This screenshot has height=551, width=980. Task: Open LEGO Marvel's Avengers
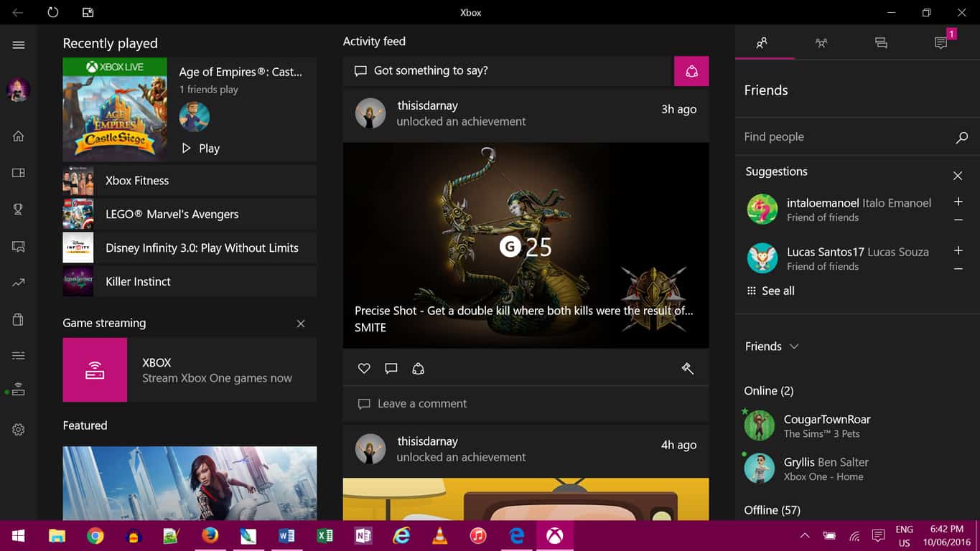pos(190,215)
